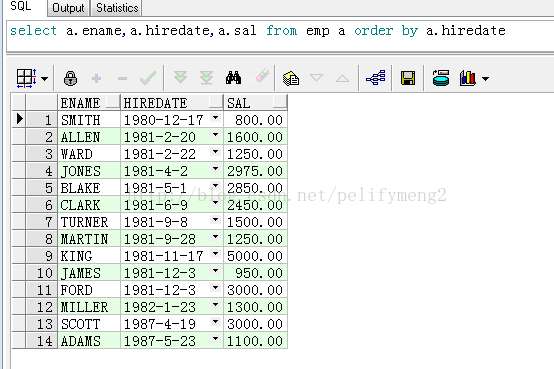554x369 pixels.
Task: Select row number 9 header
Action: (41, 256)
